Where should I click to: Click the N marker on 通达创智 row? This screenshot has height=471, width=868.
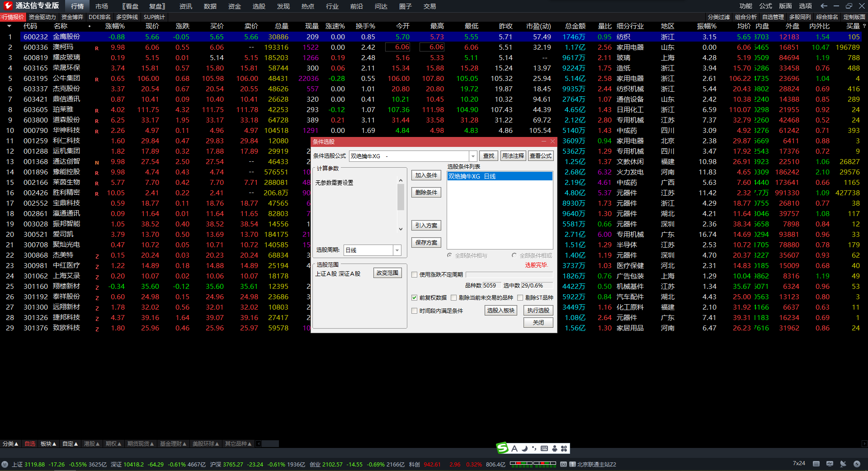coord(97,163)
